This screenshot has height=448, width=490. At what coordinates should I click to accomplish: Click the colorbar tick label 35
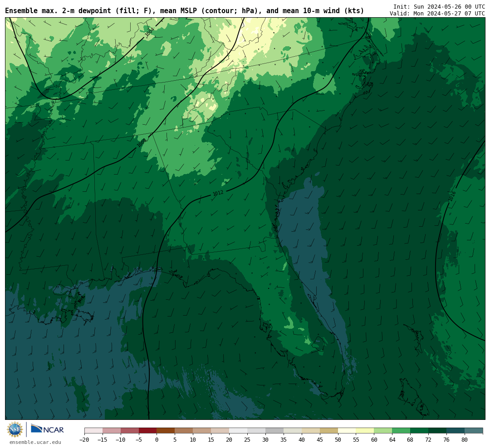tap(284, 440)
